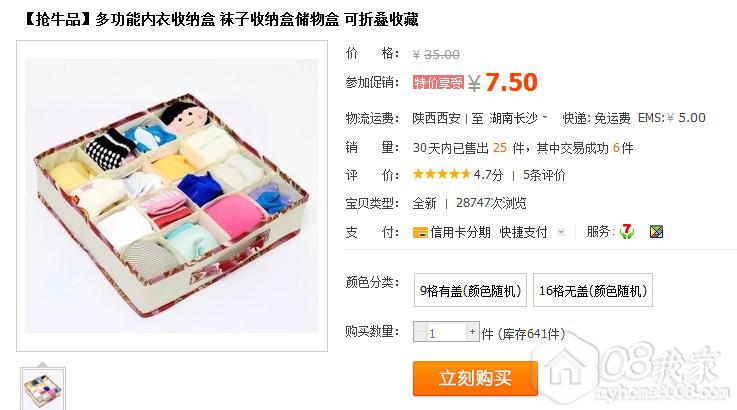Select the small product thumbnail image
This screenshot has height=410, width=737.
point(43,389)
